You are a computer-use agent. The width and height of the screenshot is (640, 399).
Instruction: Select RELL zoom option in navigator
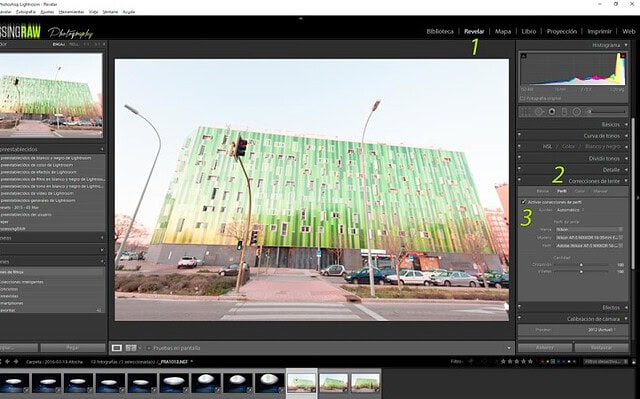(x=74, y=44)
